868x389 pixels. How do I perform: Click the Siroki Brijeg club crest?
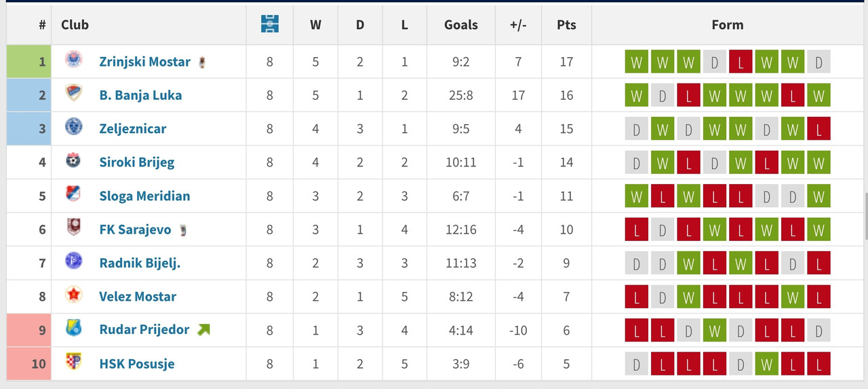73,162
